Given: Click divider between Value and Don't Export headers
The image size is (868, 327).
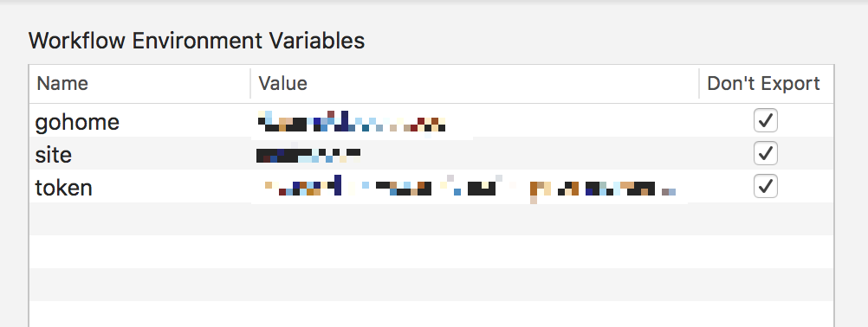Looking at the screenshot, I should 698,83.
